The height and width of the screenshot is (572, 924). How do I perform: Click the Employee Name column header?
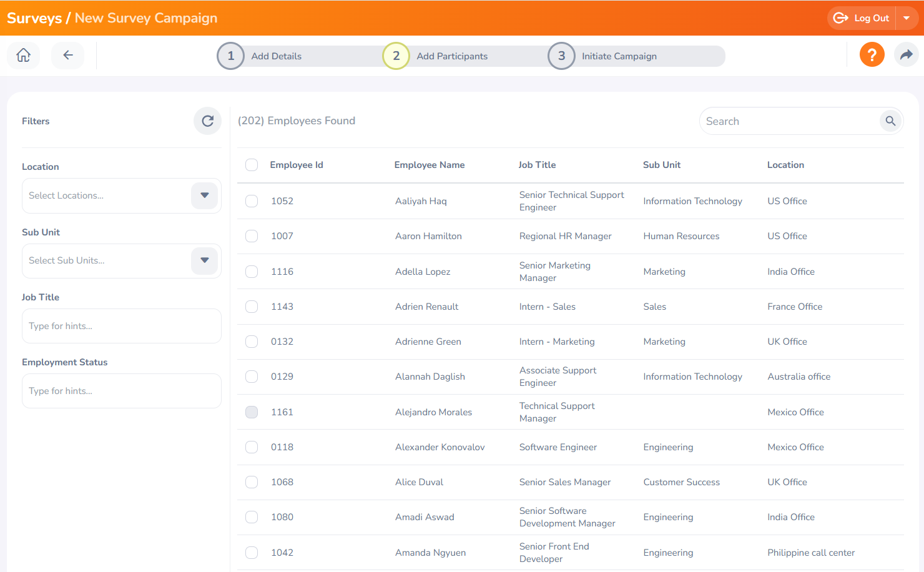tap(430, 165)
